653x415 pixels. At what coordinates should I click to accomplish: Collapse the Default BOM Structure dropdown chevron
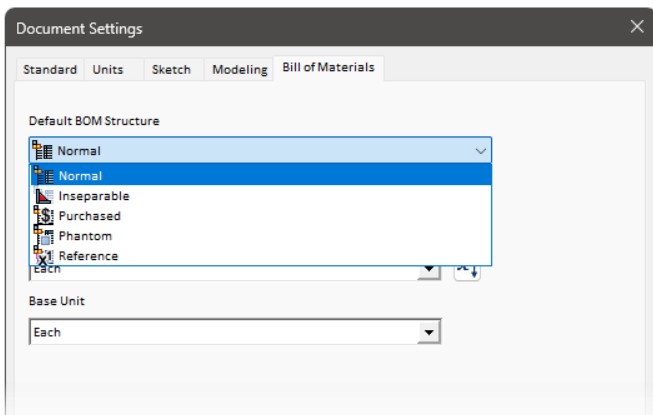480,151
